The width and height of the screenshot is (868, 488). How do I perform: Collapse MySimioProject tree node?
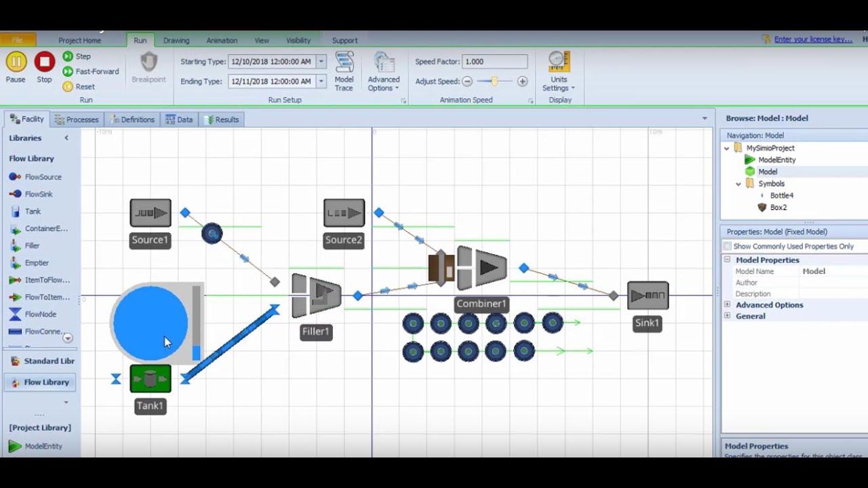point(726,148)
